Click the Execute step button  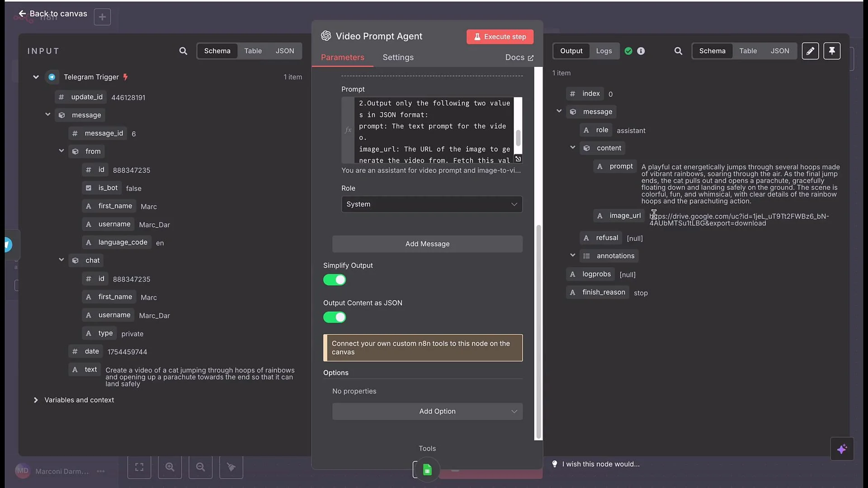click(x=500, y=37)
